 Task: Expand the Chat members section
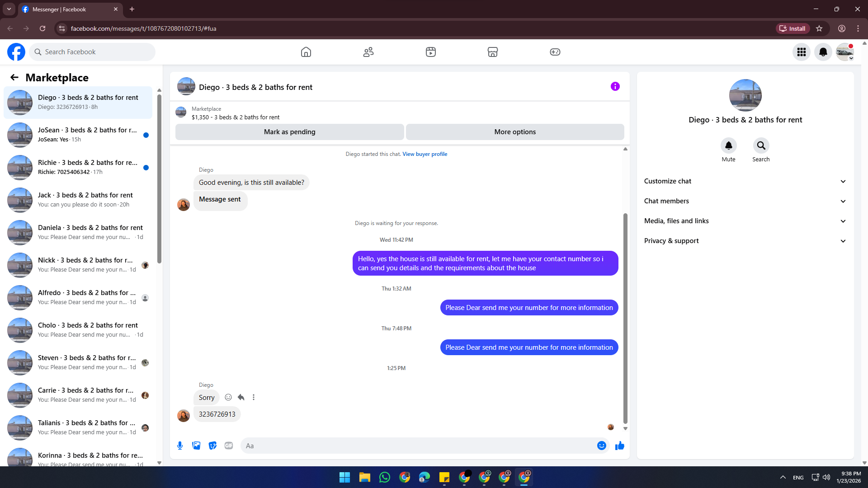click(745, 201)
